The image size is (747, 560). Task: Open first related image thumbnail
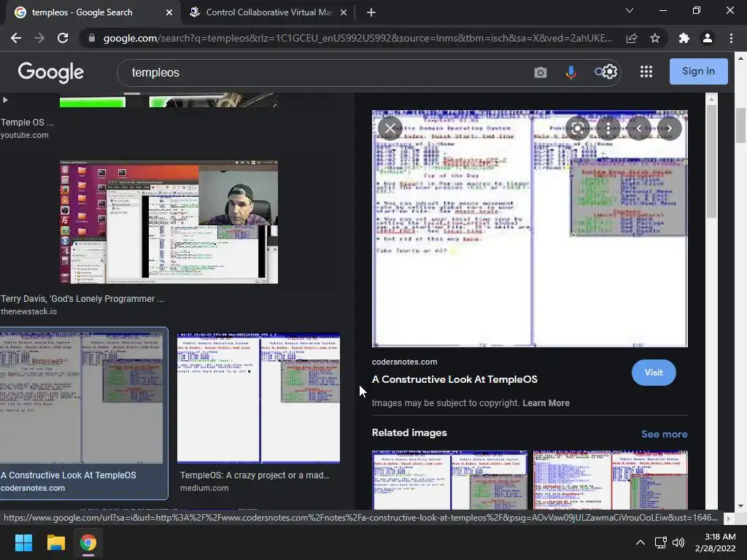tap(449, 480)
